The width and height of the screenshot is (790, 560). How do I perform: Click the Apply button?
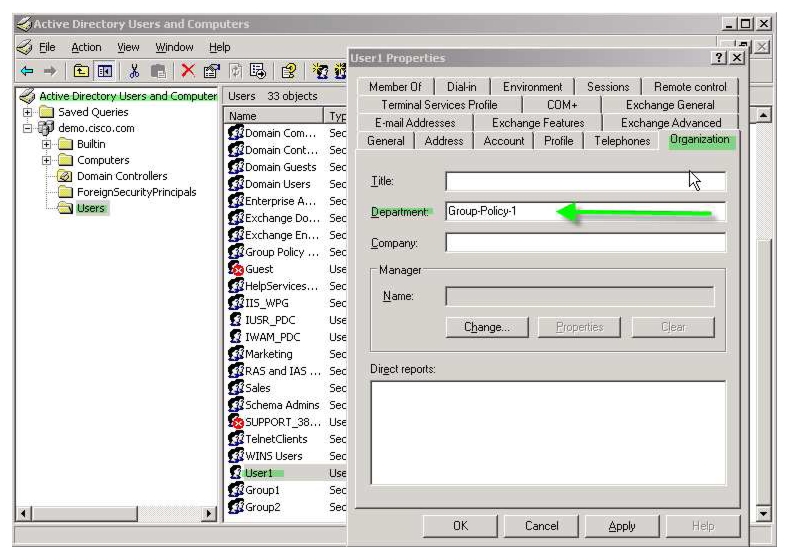pos(622,526)
